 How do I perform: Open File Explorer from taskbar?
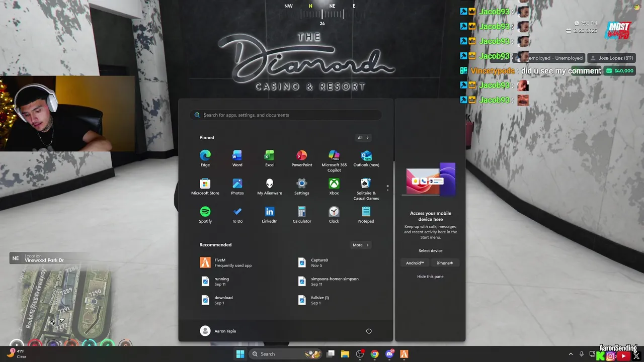(345, 354)
